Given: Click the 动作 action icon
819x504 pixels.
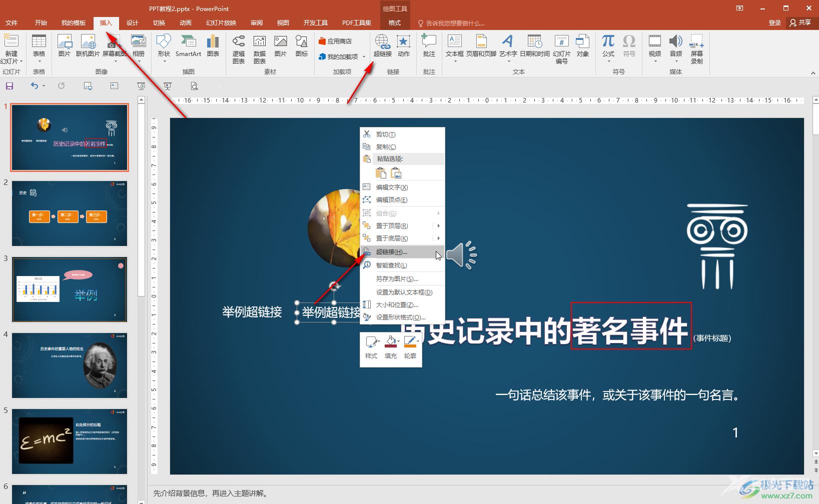Looking at the screenshot, I should (x=403, y=46).
